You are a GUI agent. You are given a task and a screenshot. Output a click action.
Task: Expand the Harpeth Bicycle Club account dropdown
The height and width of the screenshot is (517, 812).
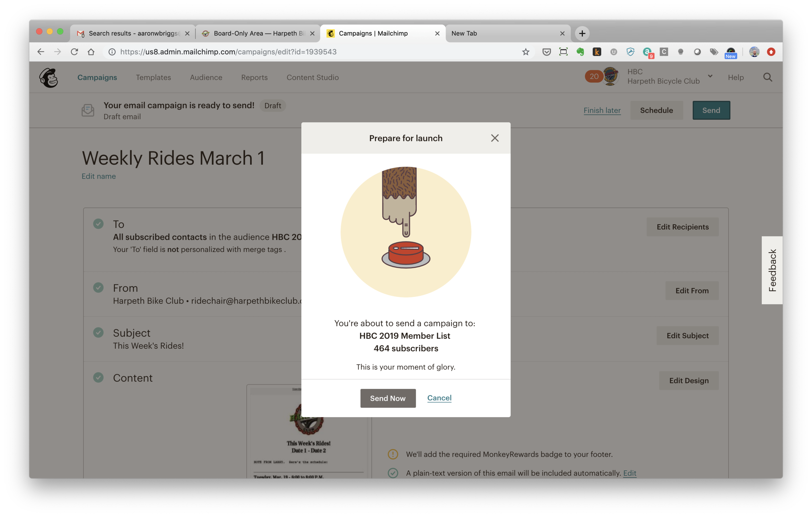coord(710,76)
